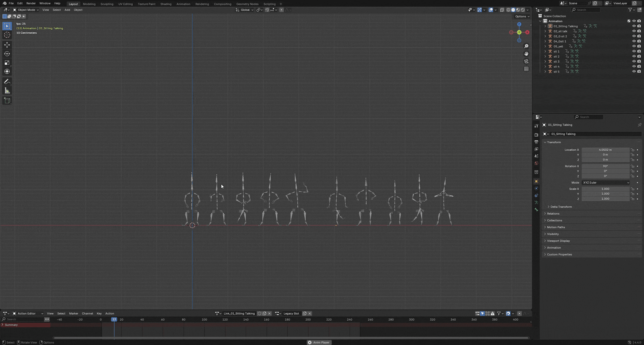The width and height of the screenshot is (644, 345).
Task: Open the Marker menu in Action Editor
Action: (x=73, y=314)
